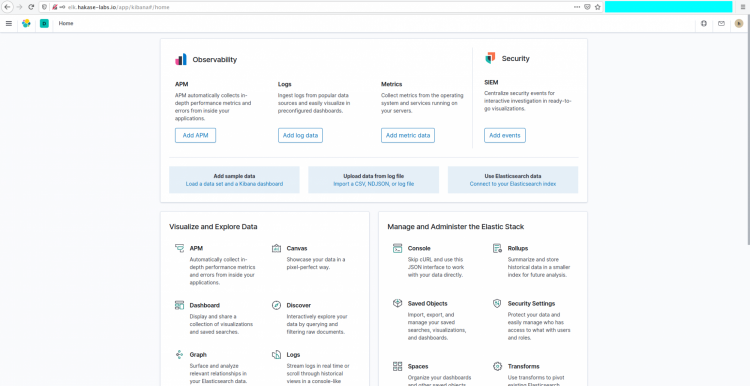Click the Security Settings icon

497,303
